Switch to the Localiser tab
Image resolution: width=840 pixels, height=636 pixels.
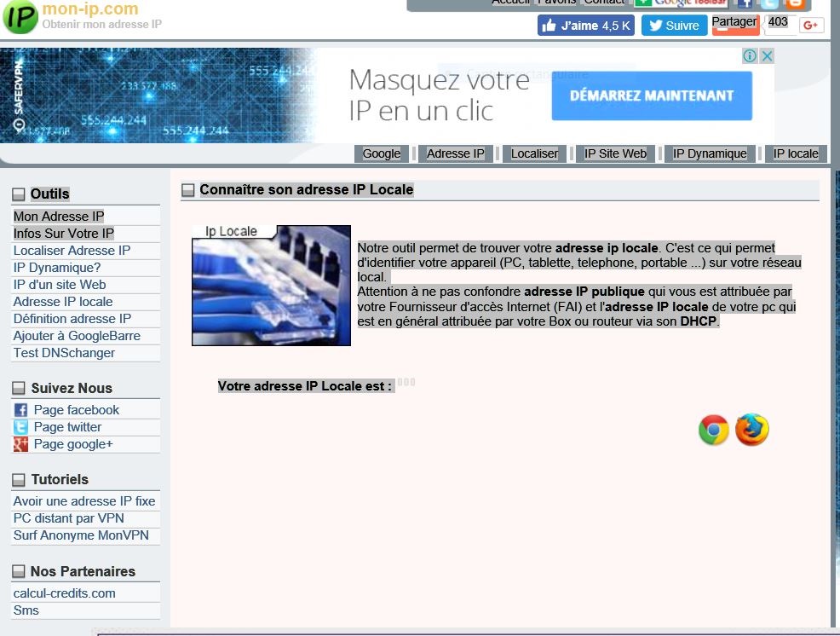pos(534,153)
